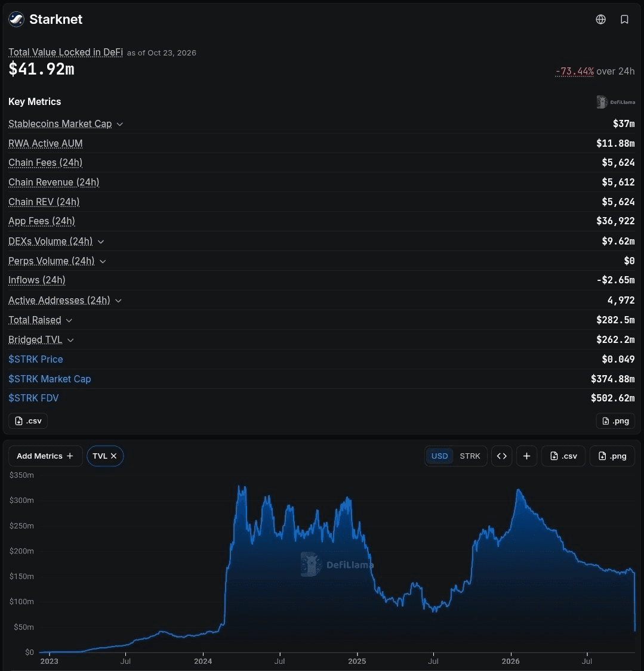Click the RWA Active AUM label

tap(45, 144)
